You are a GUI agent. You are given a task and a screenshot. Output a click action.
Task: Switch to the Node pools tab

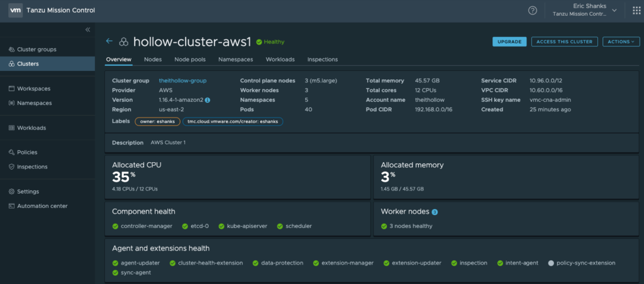pos(189,59)
